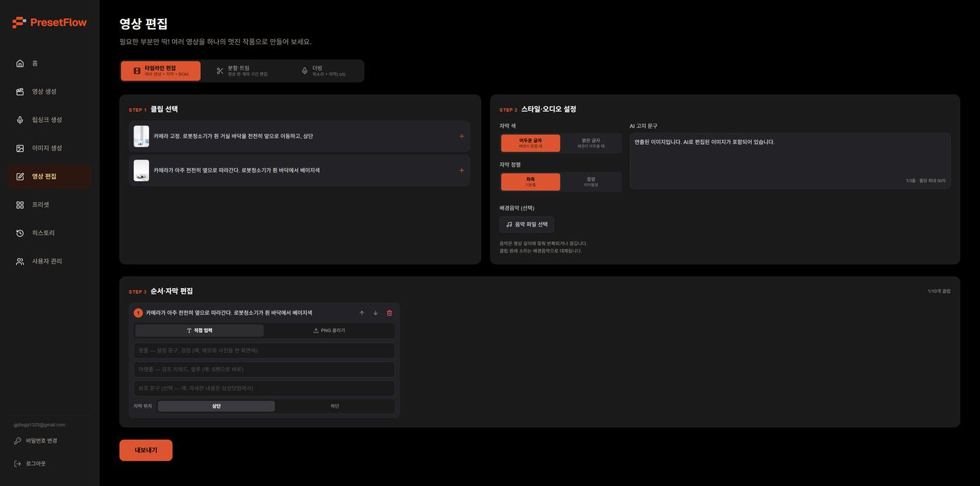
Task: Click the history clock icon for 히스토리
Action: pos(20,233)
